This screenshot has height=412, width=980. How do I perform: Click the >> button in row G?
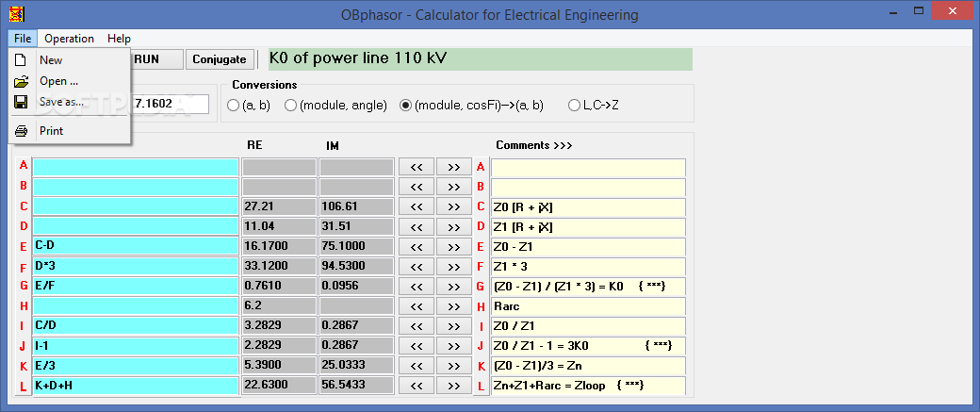(454, 287)
